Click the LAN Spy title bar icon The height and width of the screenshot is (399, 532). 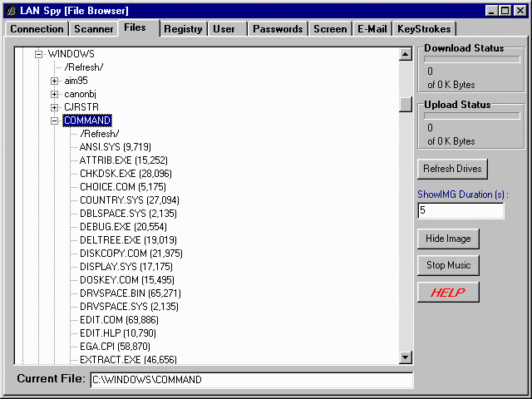point(12,11)
